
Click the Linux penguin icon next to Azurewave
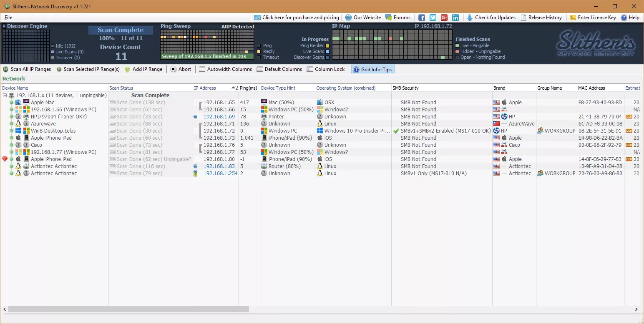(x=18, y=124)
